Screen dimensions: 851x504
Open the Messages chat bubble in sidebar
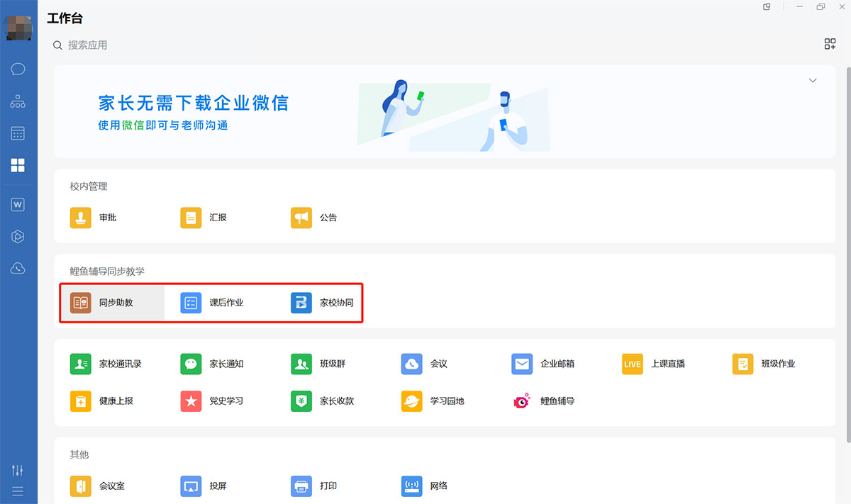tap(18, 69)
